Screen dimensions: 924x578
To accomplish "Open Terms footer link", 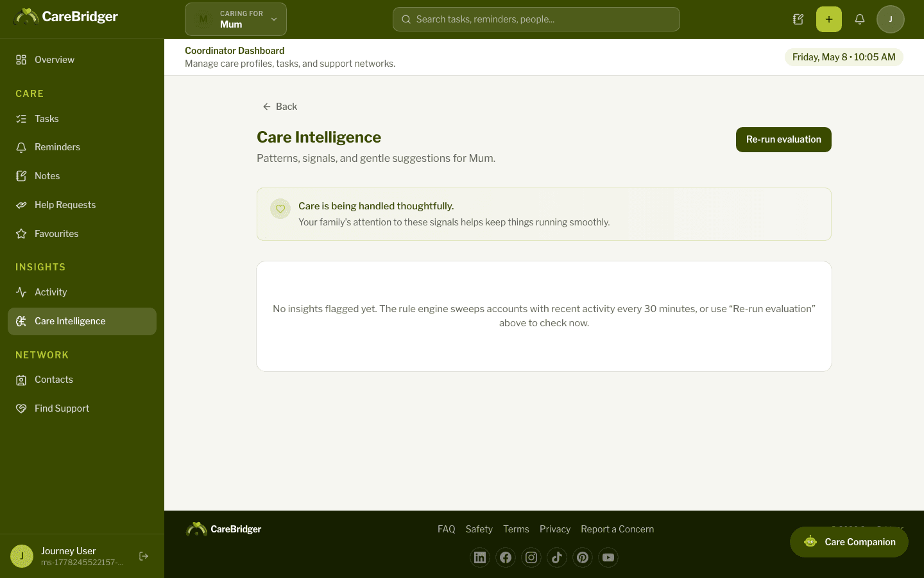I will 516,529.
